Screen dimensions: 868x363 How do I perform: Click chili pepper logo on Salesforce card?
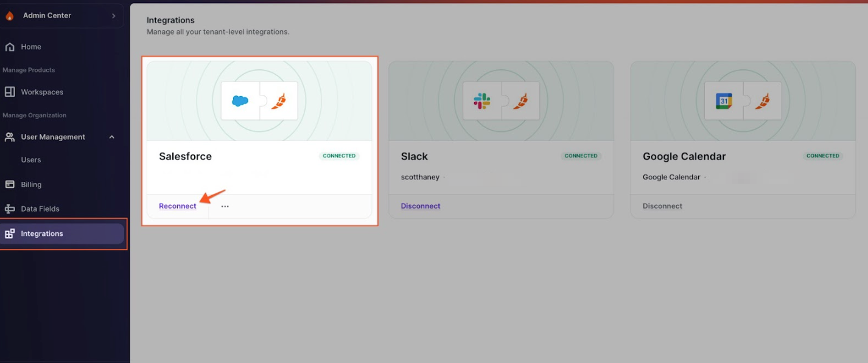tap(279, 100)
